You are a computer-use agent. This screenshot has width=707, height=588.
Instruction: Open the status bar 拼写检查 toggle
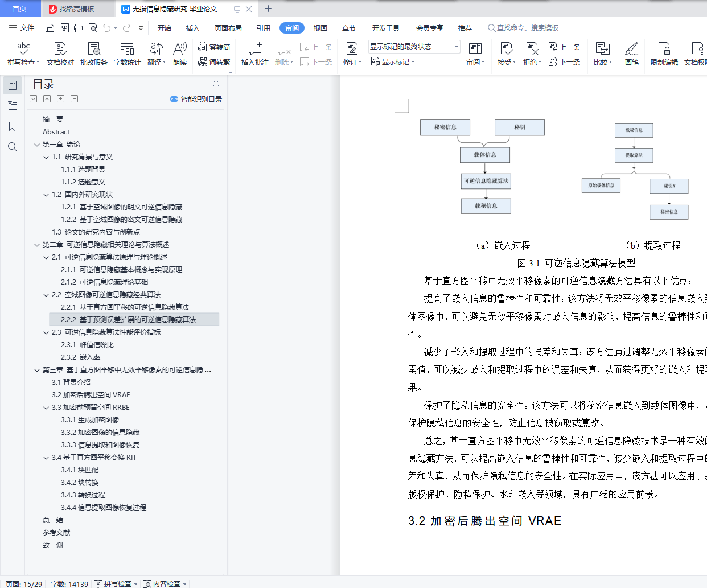coord(116,583)
